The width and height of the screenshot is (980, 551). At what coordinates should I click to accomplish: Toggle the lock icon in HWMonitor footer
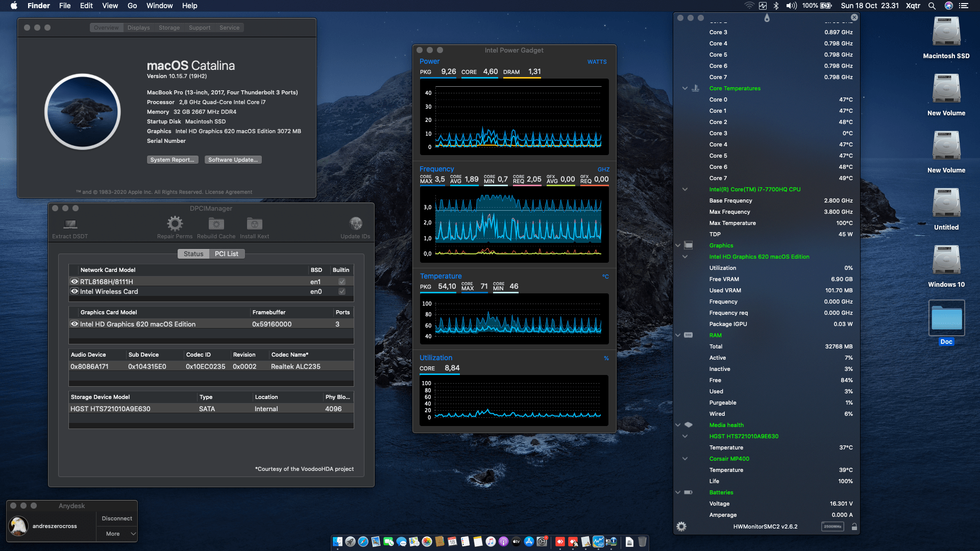pyautogui.click(x=854, y=527)
